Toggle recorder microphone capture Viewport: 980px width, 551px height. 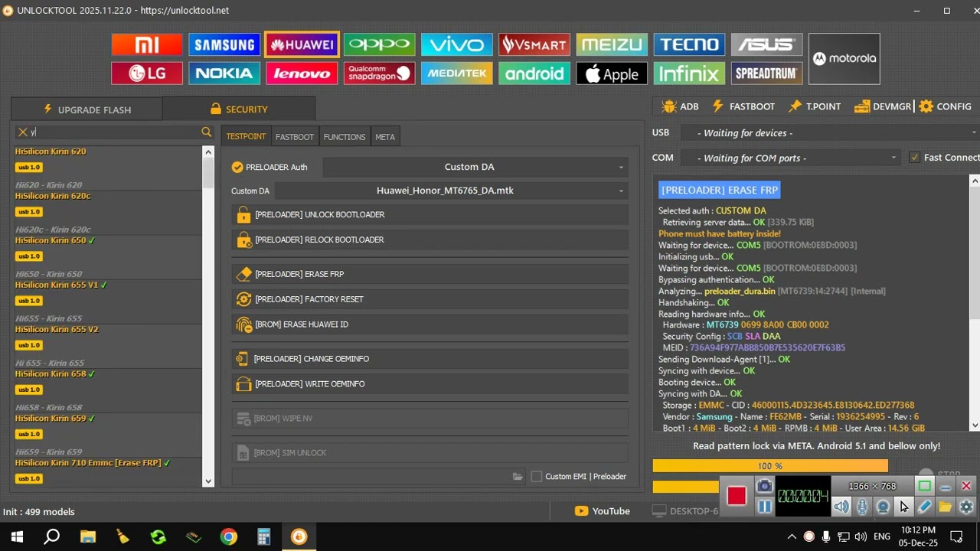coord(862,507)
